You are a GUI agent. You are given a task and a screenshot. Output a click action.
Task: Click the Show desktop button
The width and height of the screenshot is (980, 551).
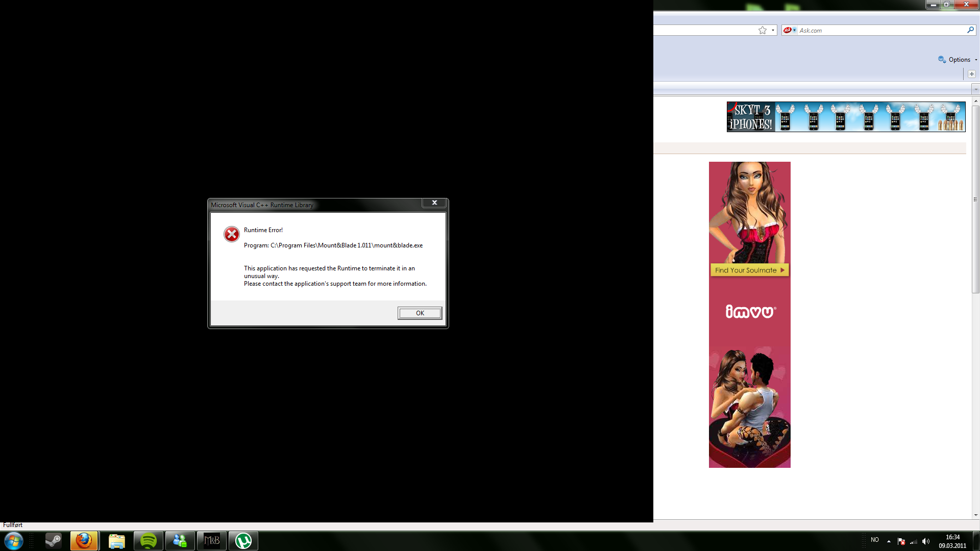click(x=976, y=541)
